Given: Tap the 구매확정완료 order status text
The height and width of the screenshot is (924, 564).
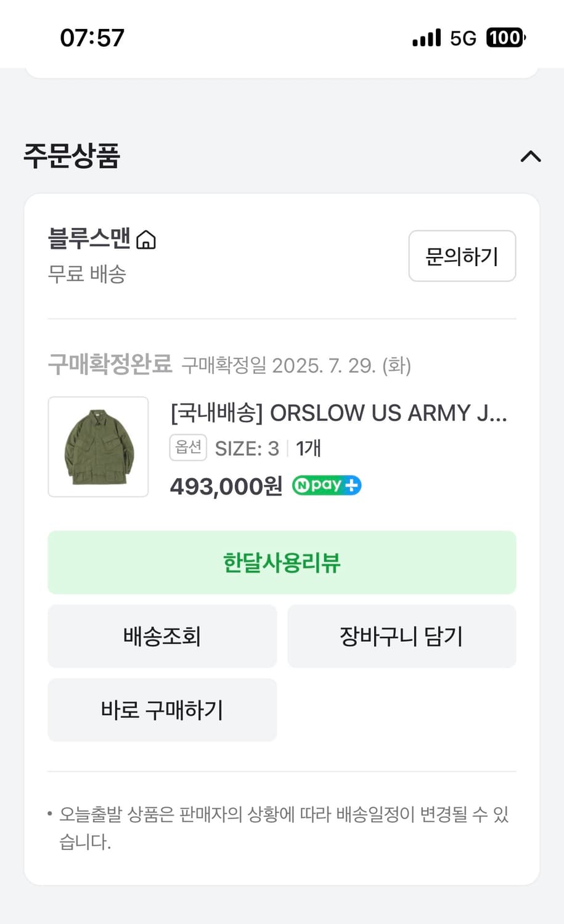Looking at the screenshot, I should click(110, 364).
